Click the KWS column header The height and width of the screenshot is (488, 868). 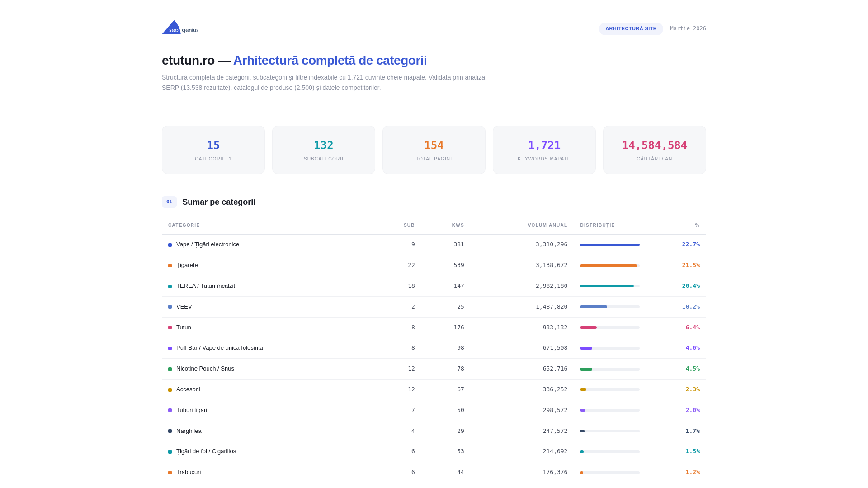click(458, 225)
